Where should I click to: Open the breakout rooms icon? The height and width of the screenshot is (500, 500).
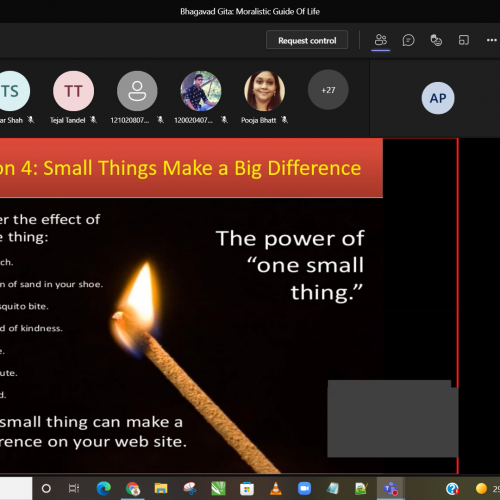click(x=464, y=40)
